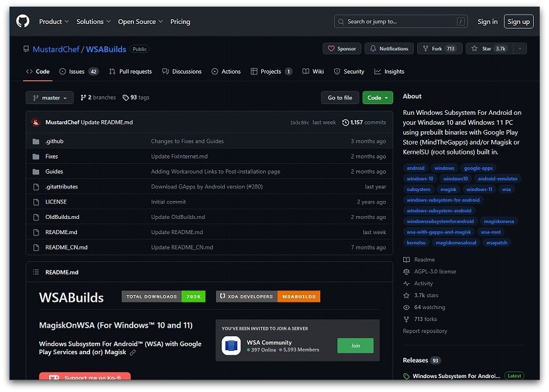549x392 pixels.
Task: Open the Readme sidebar link
Action: pos(420,260)
